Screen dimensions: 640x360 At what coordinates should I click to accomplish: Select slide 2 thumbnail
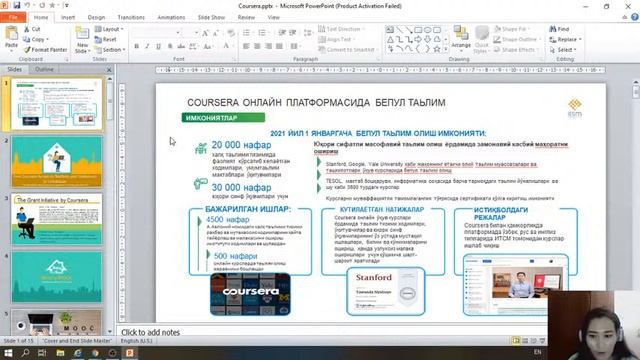(x=57, y=162)
